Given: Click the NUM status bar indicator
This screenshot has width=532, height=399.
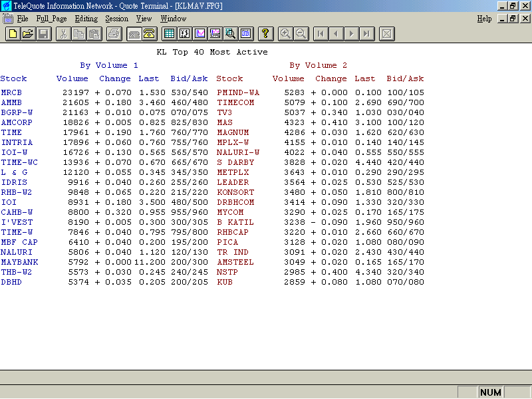Looking at the screenshot, I should [491, 392].
